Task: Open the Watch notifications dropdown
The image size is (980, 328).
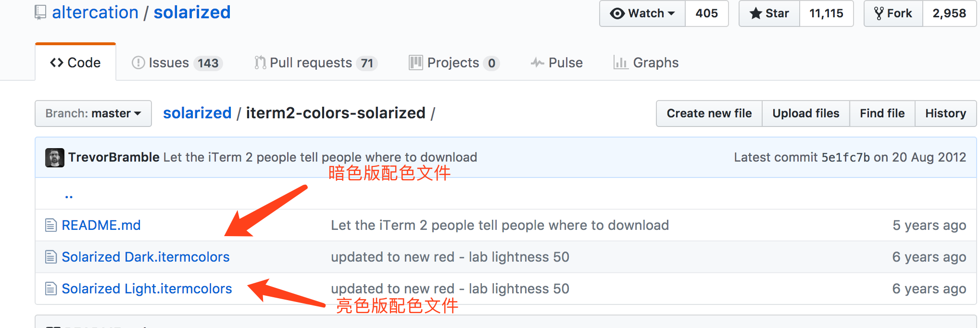Action: click(642, 13)
